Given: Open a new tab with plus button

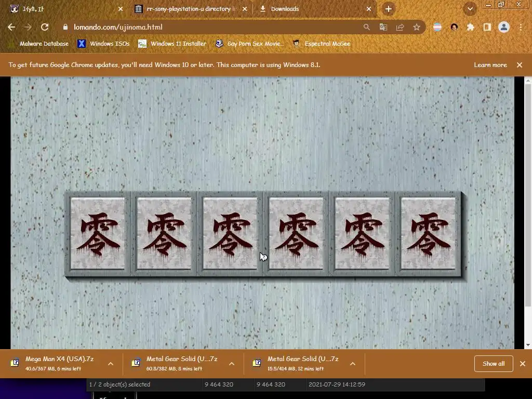Looking at the screenshot, I should pos(389,9).
